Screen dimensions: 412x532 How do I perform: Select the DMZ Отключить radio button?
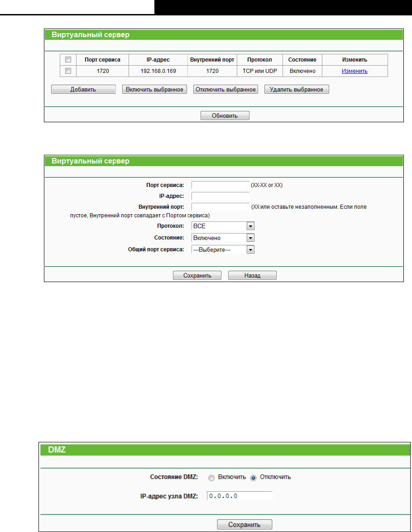click(x=253, y=478)
